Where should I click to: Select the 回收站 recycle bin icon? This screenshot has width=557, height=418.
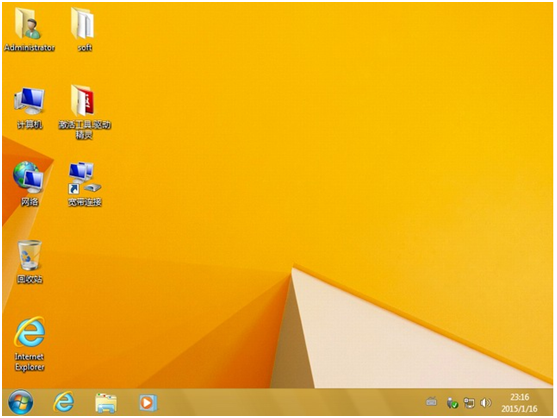click(29, 262)
